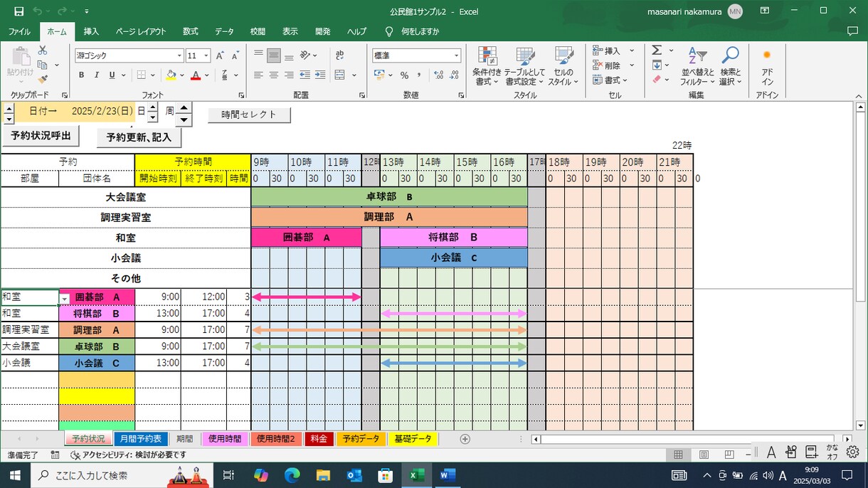Expand the 挿入 cells dropdown
The height and width of the screenshot is (488, 868).
tap(632, 51)
